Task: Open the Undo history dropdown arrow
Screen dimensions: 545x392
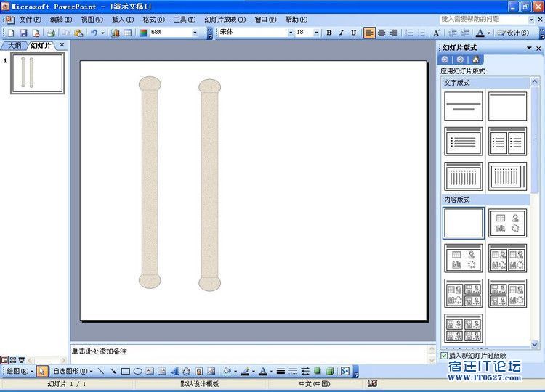Action: 103,33
